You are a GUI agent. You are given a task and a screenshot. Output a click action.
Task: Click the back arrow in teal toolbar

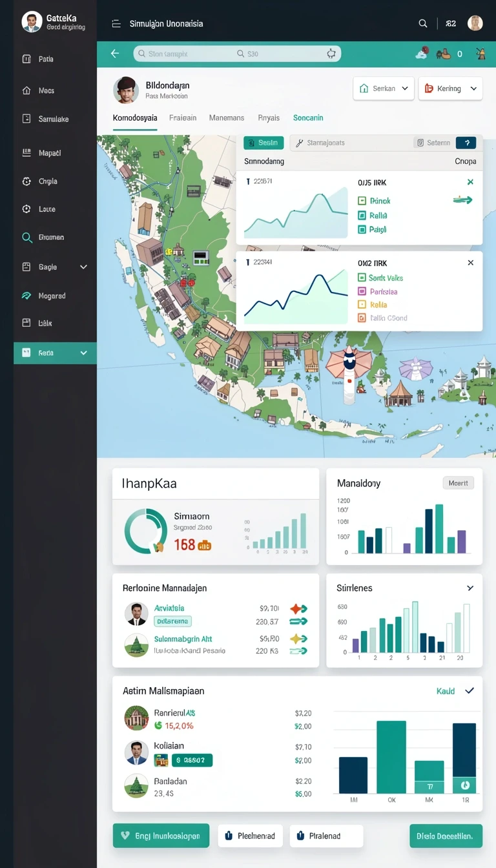click(x=115, y=54)
